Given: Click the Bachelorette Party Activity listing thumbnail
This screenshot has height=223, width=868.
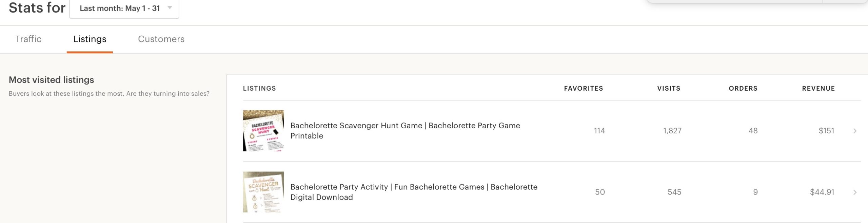Looking at the screenshot, I should click(263, 192).
